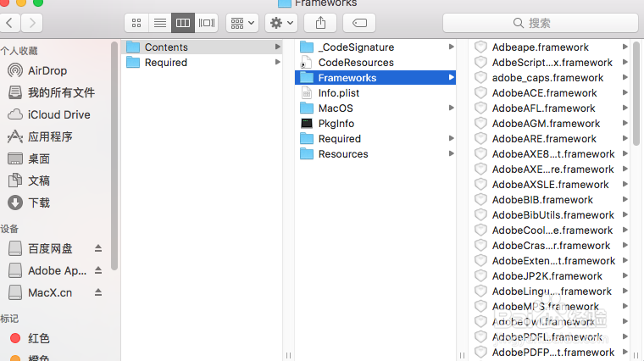Click the edit tags button
644x361 pixels.
tap(359, 23)
